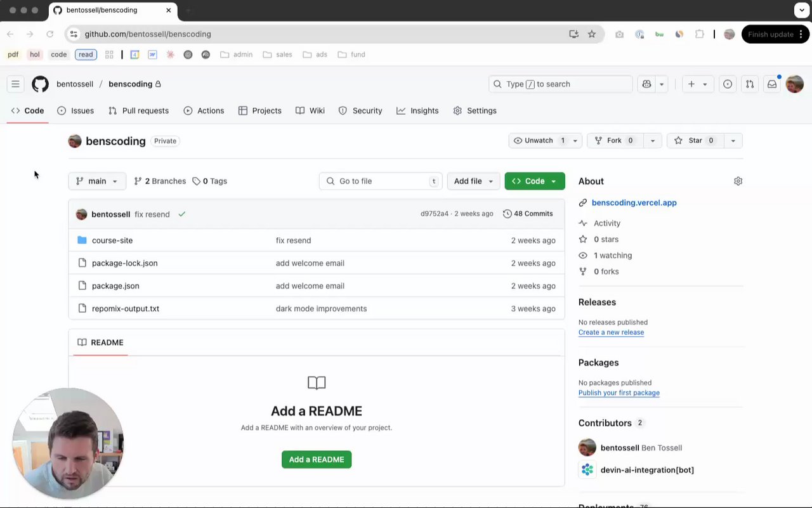The width and height of the screenshot is (812, 508).
Task: Click the address bar URL
Action: coord(148,34)
